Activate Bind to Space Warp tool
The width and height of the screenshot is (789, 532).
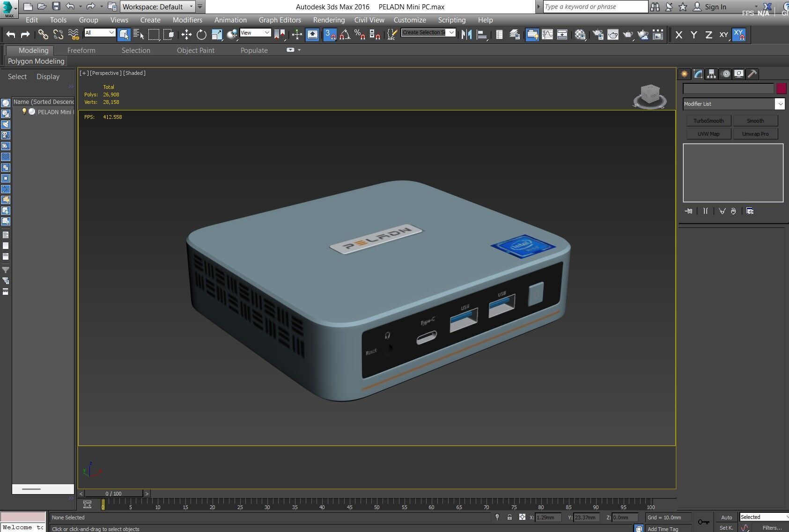tap(74, 35)
